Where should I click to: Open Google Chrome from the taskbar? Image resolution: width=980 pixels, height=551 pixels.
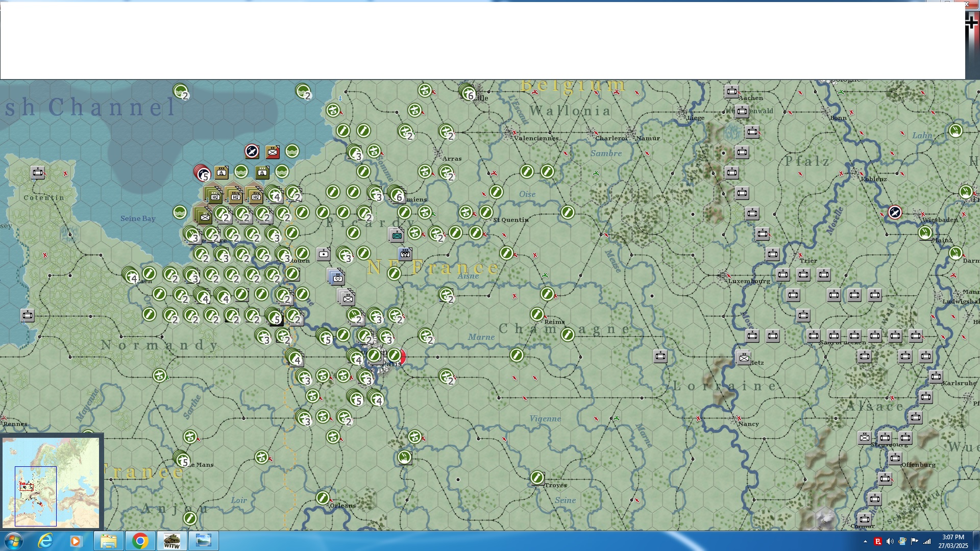click(x=140, y=541)
